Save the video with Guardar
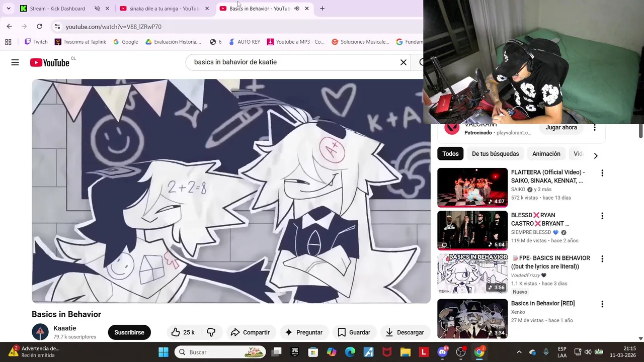The height and width of the screenshot is (362, 644). coord(354,332)
